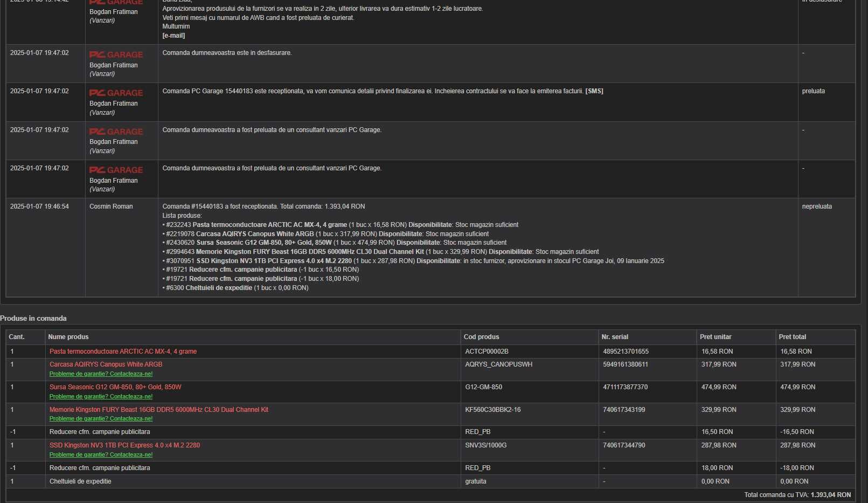Open the Sursa Seasonic G12 GM-850 product link
868x503 pixels.
pos(115,387)
